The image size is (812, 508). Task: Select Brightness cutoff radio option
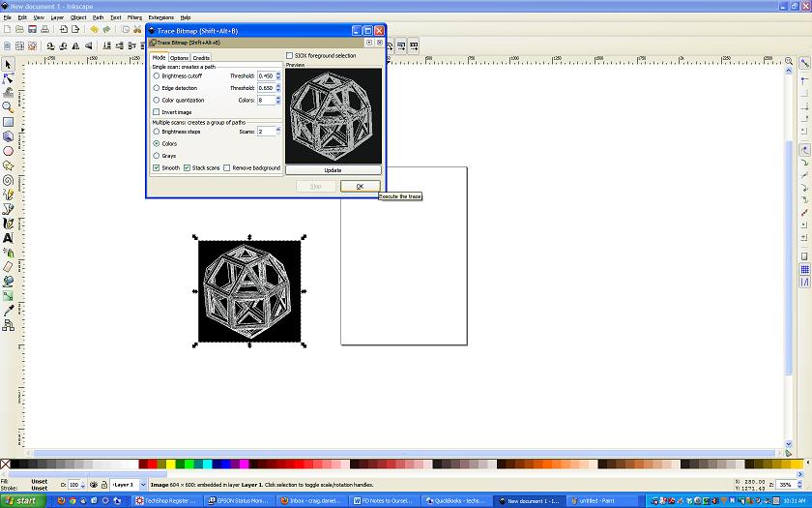pos(157,75)
